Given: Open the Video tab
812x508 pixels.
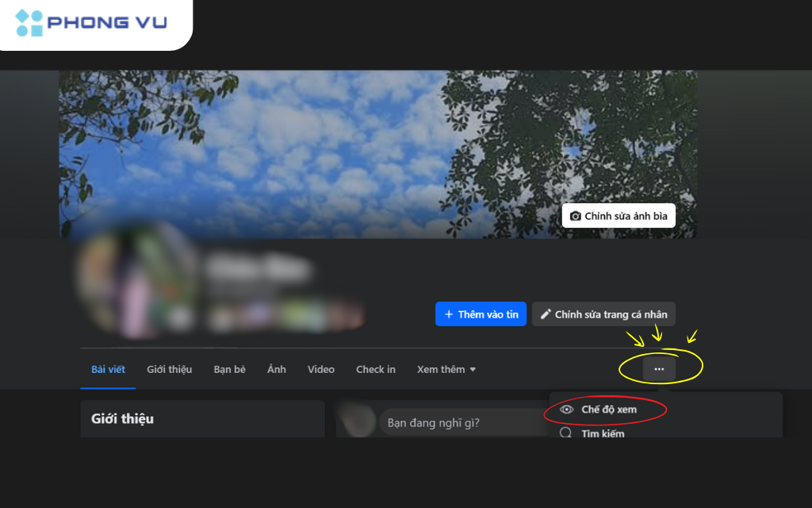Looking at the screenshot, I should 321,369.
